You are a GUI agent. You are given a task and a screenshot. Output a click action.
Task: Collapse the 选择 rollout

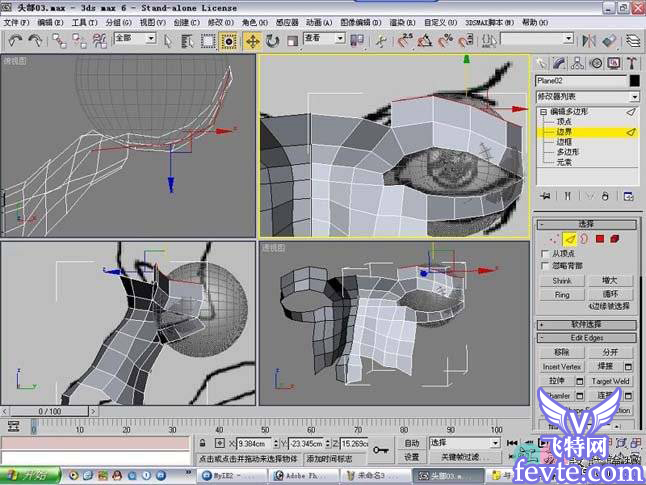tap(587, 224)
